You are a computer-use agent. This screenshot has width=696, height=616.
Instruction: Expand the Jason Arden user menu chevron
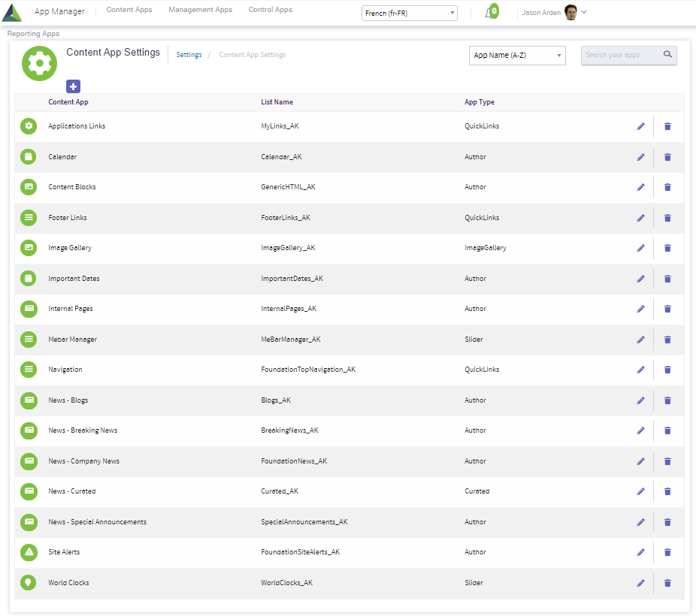585,12
